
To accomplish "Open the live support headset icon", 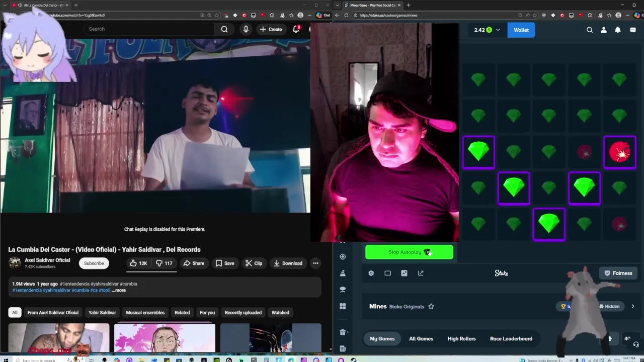I will [x=636, y=345].
